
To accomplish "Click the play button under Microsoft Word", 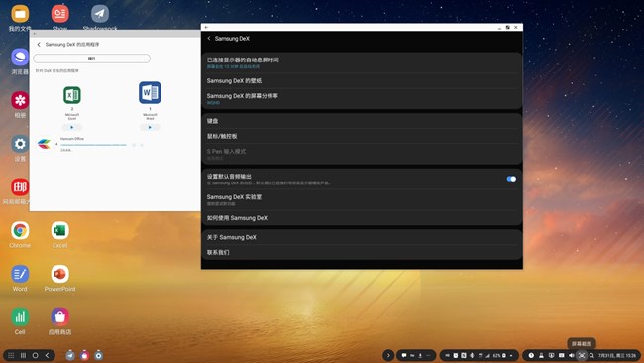I will (x=150, y=127).
